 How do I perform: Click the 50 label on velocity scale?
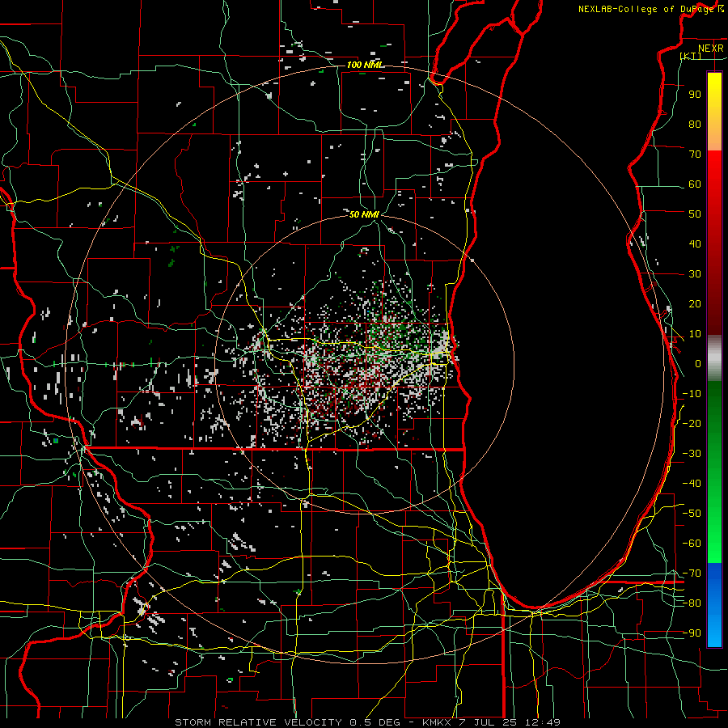click(x=695, y=214)
